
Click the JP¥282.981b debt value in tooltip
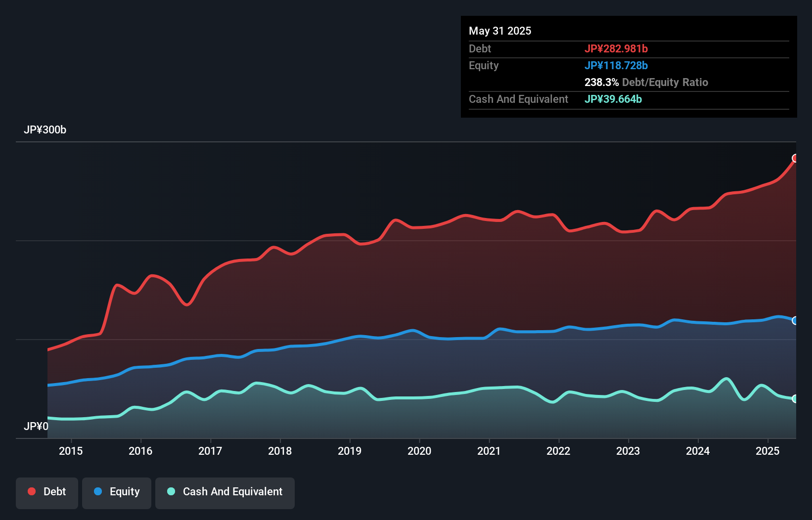616,48
